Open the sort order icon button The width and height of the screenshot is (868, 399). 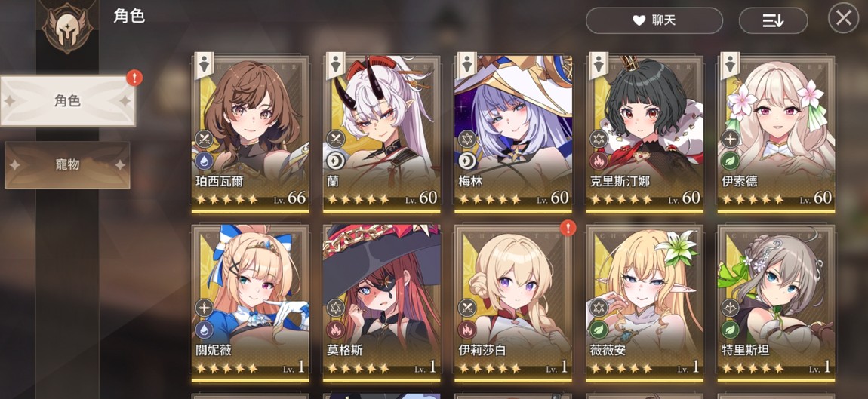[773, 20]
